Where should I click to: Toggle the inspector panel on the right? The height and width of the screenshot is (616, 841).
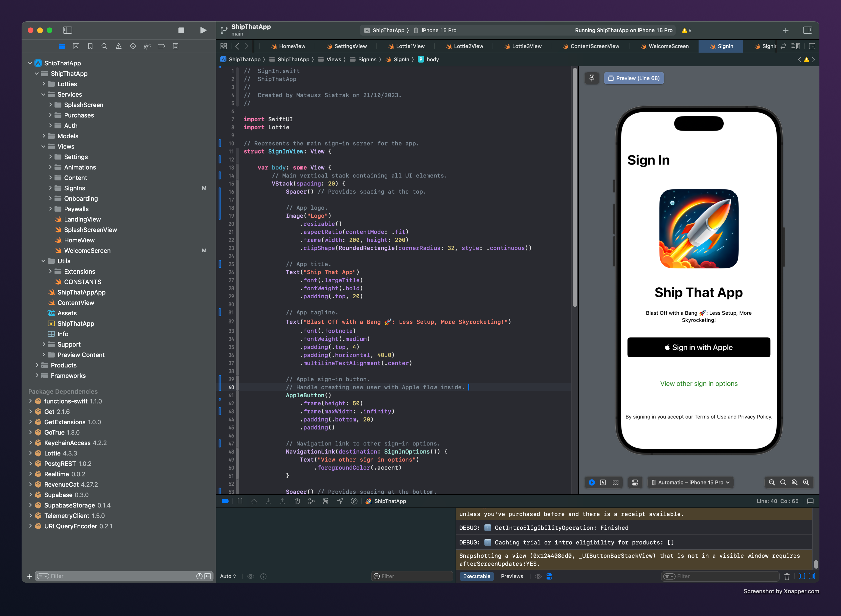click(807, 30)
